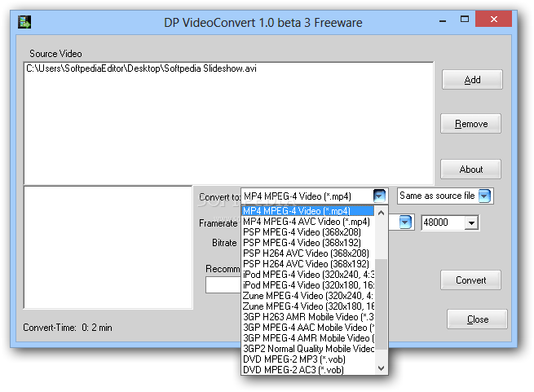The height and width of the screenshot is (392, 534).
Task: Select PSP MPEG-4 Video (368x192)
Action: (307, 243)
